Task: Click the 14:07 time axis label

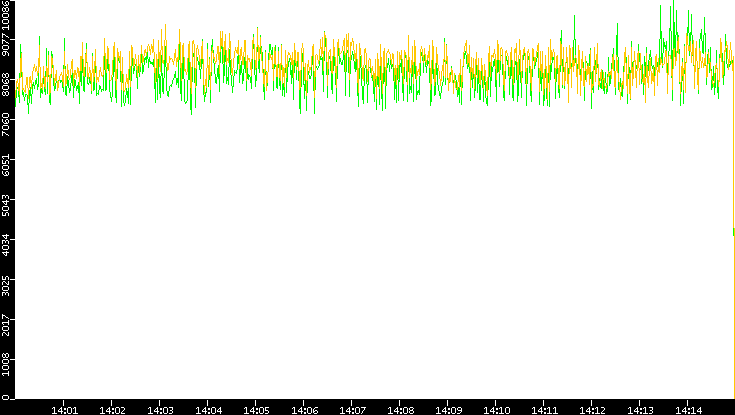Action: pyautogui.click(x=352, y=411)
